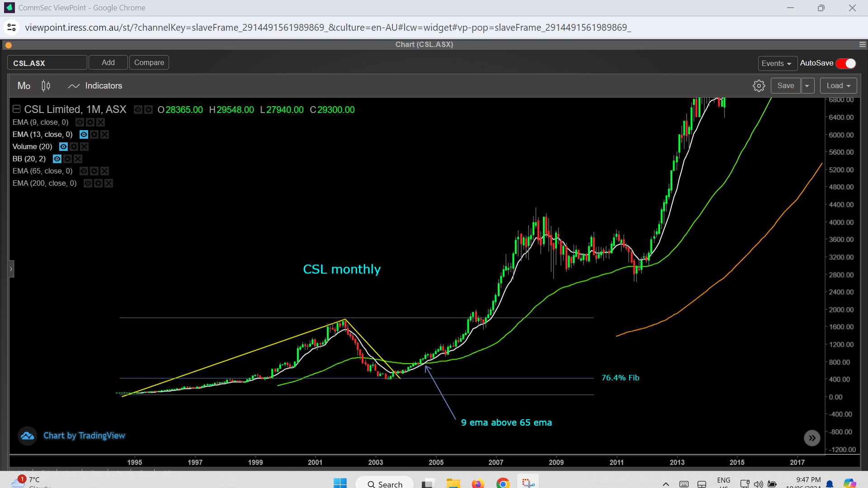Click the TradingView cloud logo

click(28, 436)
